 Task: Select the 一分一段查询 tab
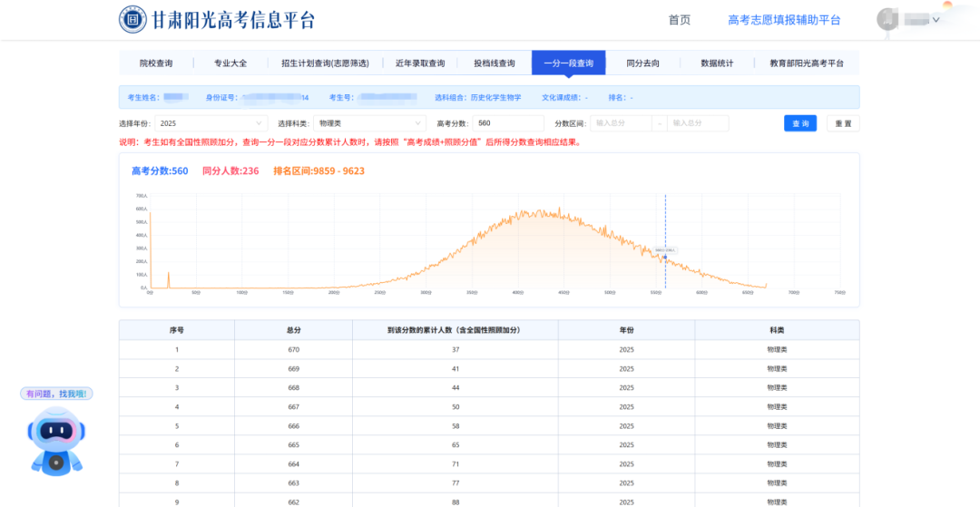click(x=569, y=63)
